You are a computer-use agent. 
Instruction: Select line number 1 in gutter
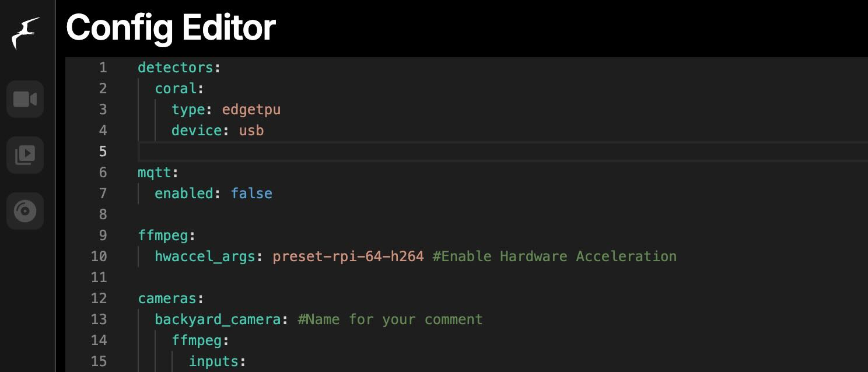click(x=103, y=68)
